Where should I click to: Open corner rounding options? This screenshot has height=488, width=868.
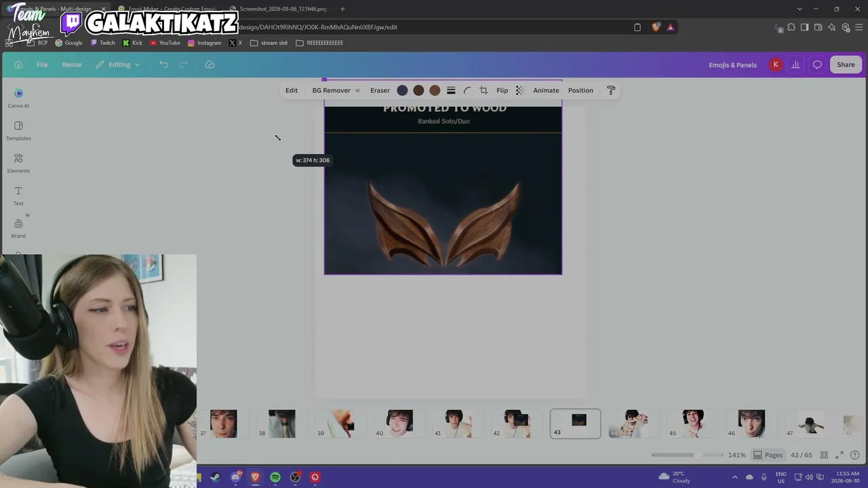coord(467,90)
